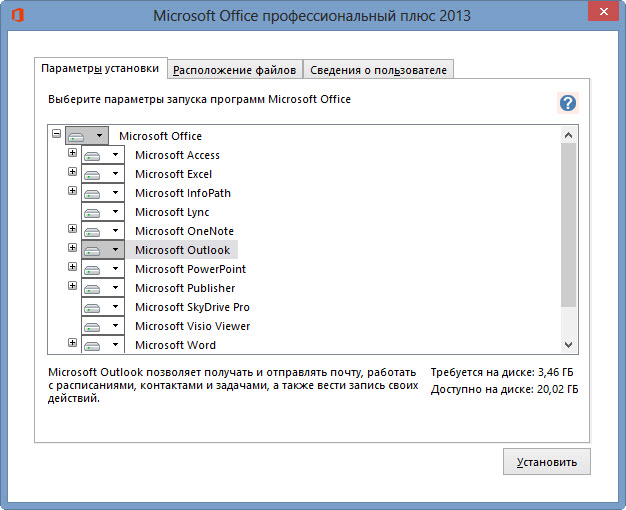Collapse the Microsoft Office root node
Screen dimensions: 626x510
pos(56,133)
